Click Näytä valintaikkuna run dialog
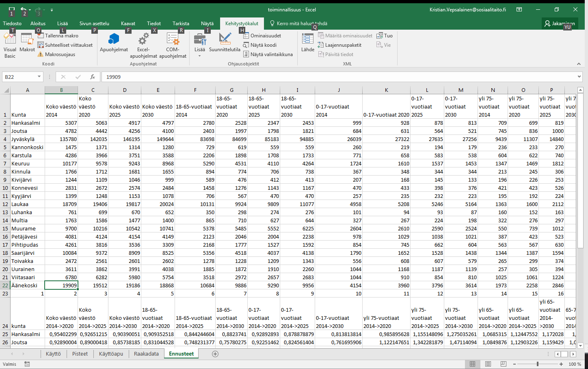Image resolution: width=588 pixels, height=369 pixels. click(x=268, y=54)
